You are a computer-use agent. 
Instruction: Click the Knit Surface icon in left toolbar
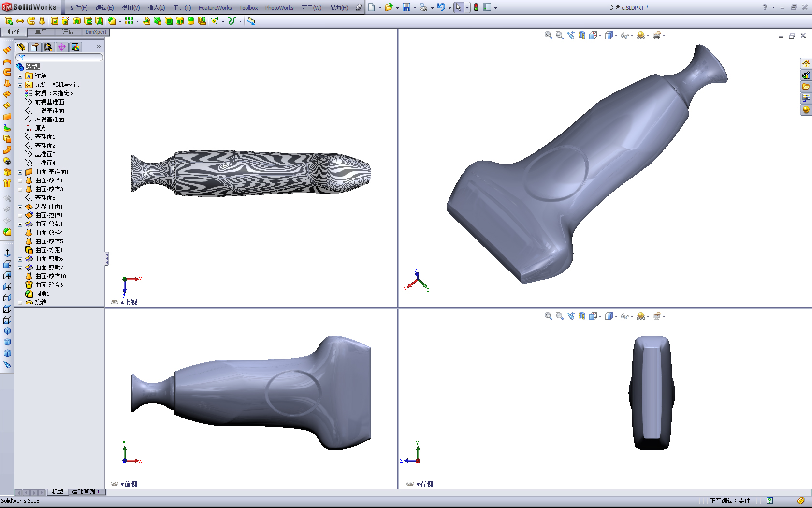pyautogui.click(x=7, y=183)
